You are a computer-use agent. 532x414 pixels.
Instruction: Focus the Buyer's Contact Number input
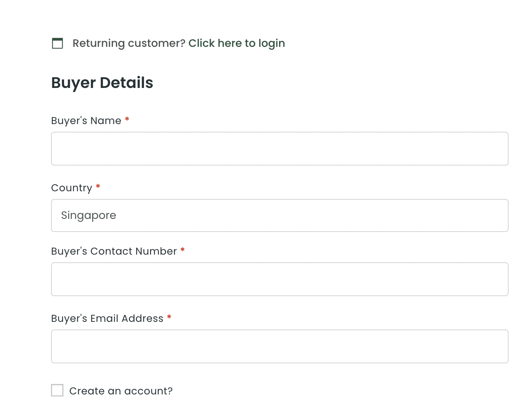tap(279, 279)
